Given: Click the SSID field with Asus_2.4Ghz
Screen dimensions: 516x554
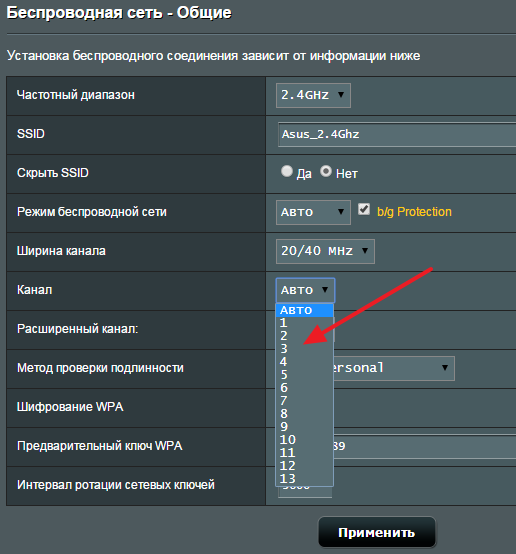Looking at the screenshot, I should pyautogui.click(x=397, y=135).
